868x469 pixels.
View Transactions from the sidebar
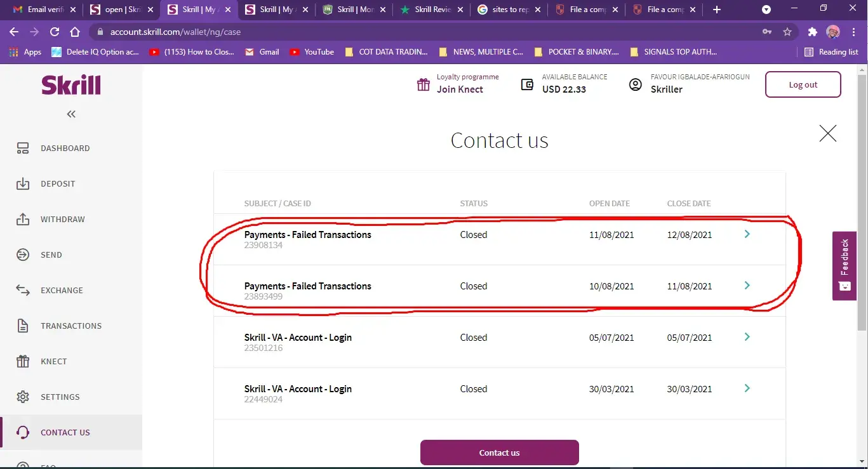(70, 326)
